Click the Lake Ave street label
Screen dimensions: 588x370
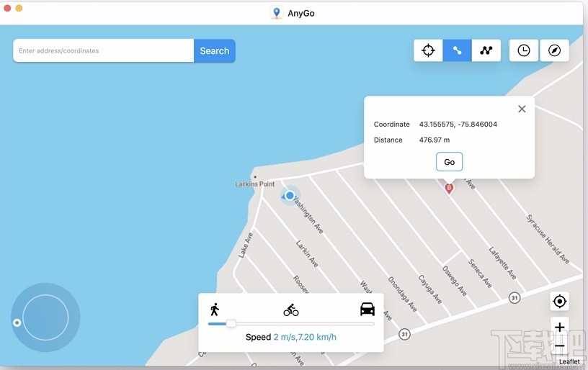coord(246,245)
